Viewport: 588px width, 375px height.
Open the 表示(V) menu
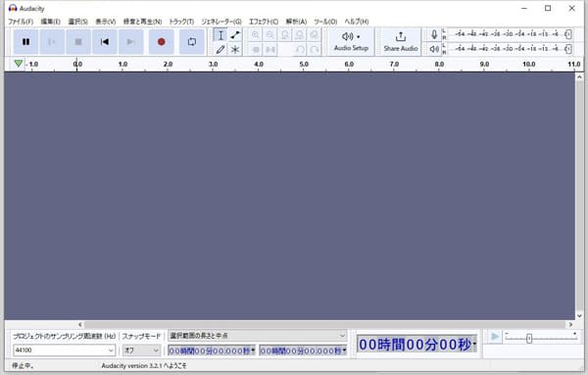click(x=106, y=22)
